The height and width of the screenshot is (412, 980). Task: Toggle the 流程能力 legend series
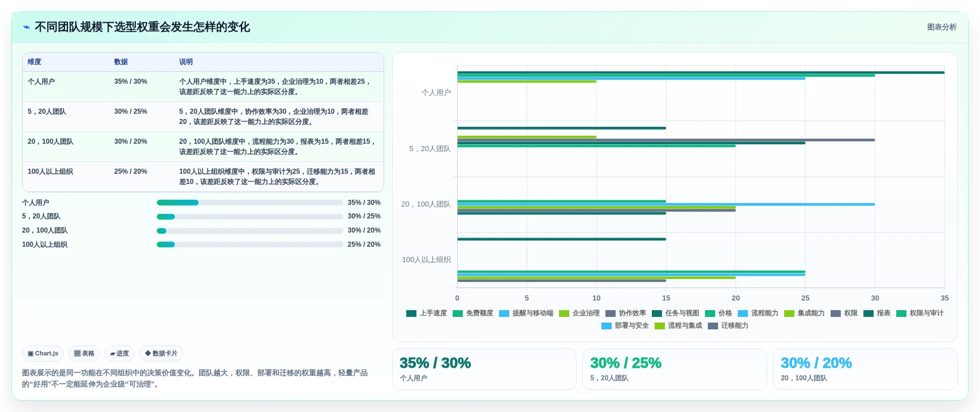(758, 313)
